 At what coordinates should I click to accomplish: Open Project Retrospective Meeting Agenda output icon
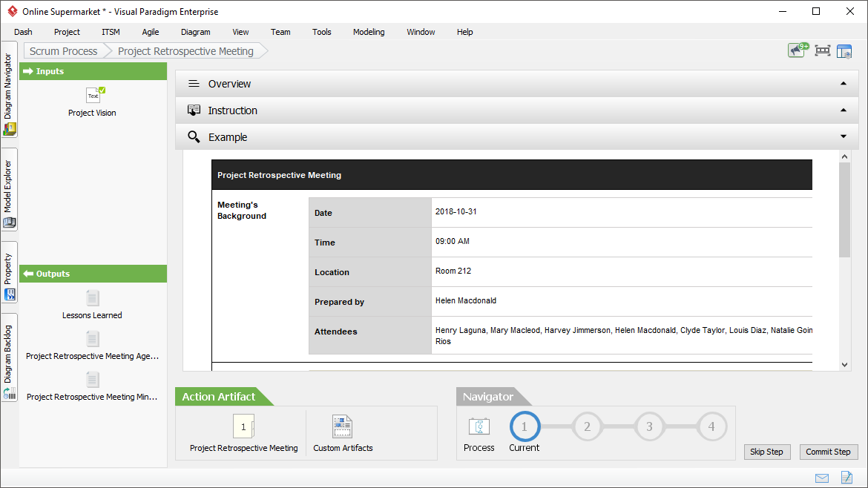(x=93, y=339)
